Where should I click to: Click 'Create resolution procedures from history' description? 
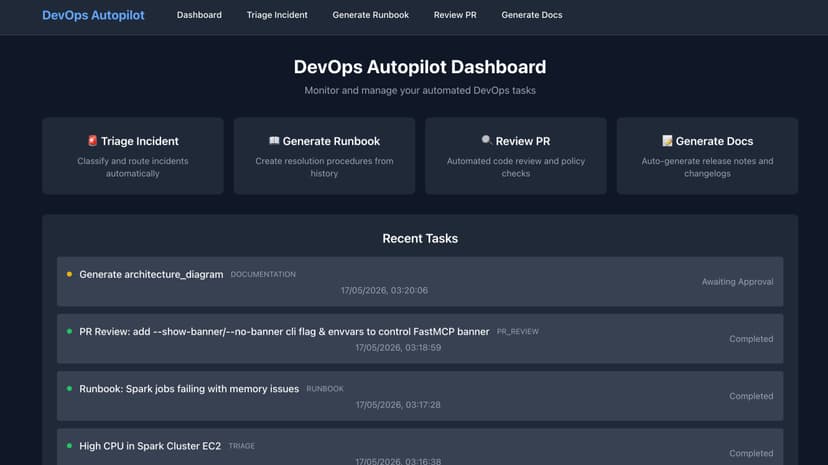click(x=324, y=167)
